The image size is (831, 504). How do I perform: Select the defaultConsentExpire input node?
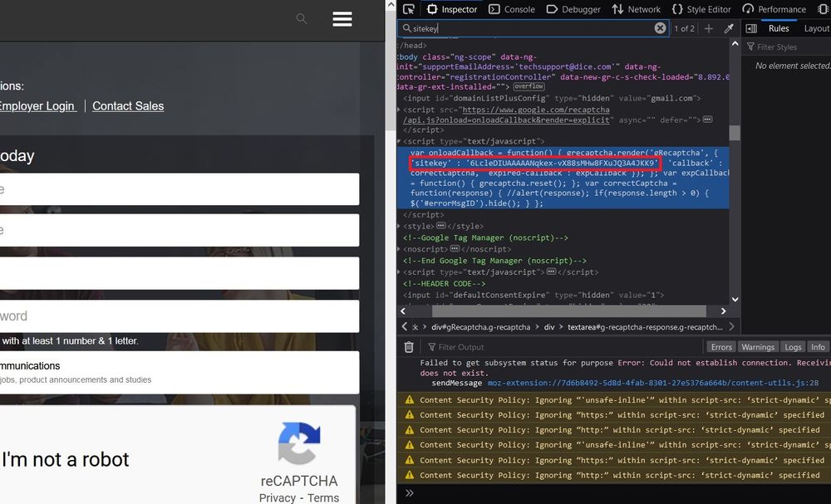click(x=534, y=295)
